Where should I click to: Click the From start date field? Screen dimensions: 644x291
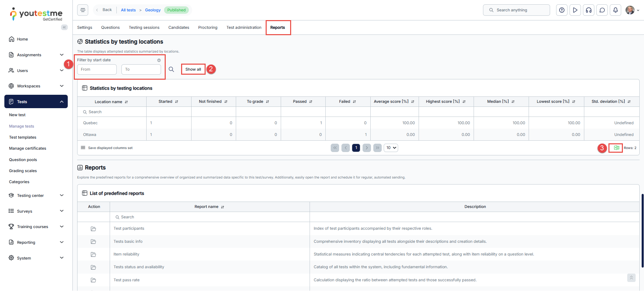[97, 69]
